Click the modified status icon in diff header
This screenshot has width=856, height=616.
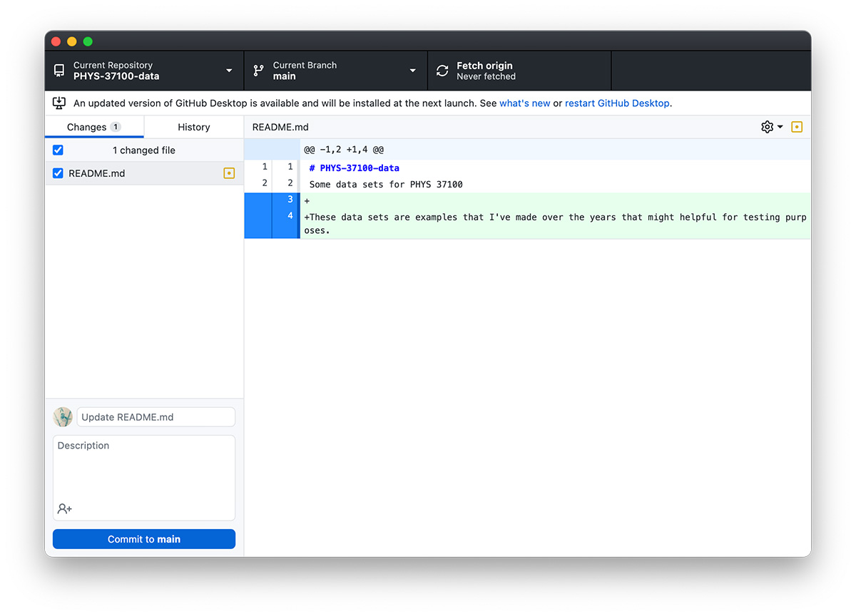[798, 127]
